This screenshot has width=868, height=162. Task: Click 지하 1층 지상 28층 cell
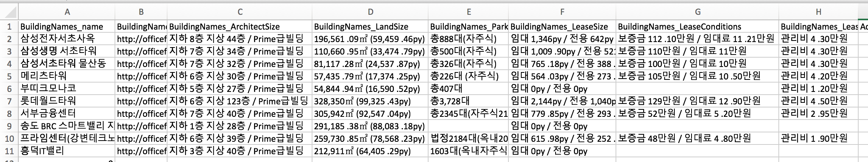240,126
